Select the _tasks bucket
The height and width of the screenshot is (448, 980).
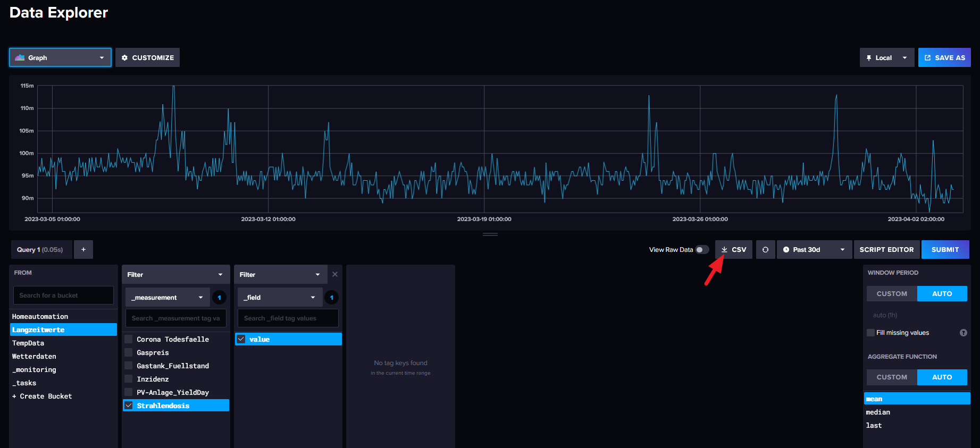click(63, 383)
